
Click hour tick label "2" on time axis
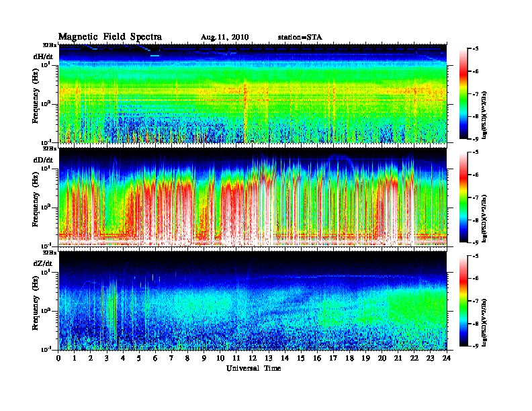(x=90, y=358)
